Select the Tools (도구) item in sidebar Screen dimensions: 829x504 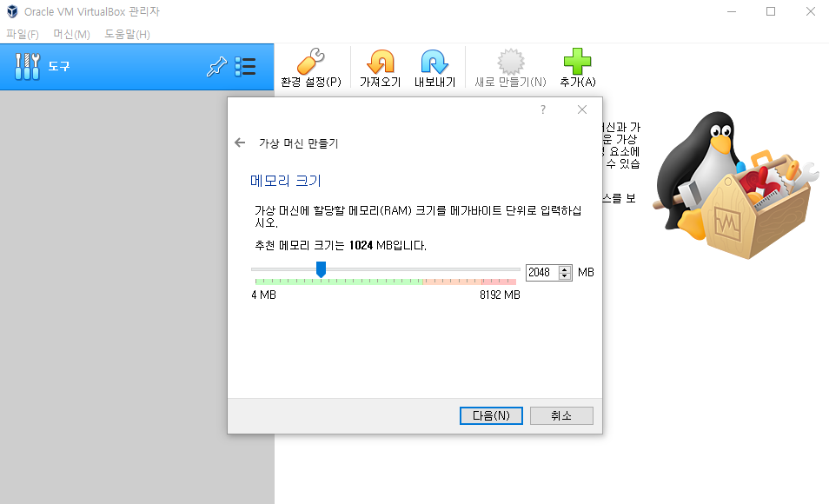pyautogui.click(x=137, y=67)
